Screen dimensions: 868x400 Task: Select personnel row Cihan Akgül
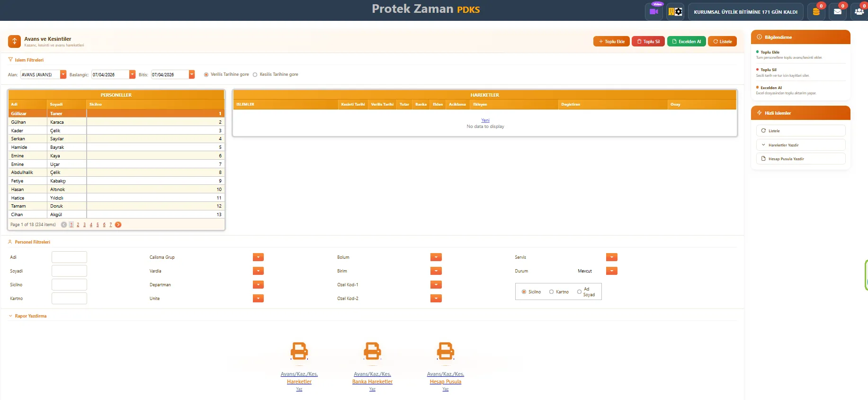point(116,215)
